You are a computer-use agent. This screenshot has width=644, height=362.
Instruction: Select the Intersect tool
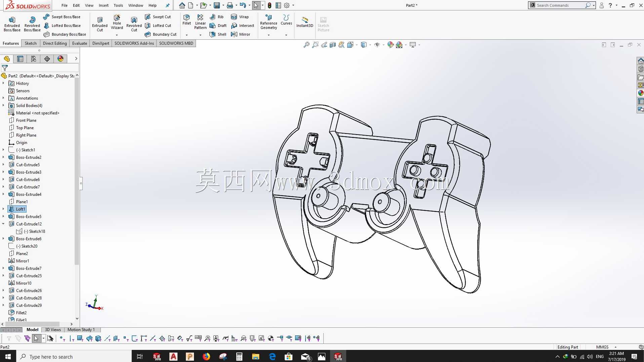(242, 26)
